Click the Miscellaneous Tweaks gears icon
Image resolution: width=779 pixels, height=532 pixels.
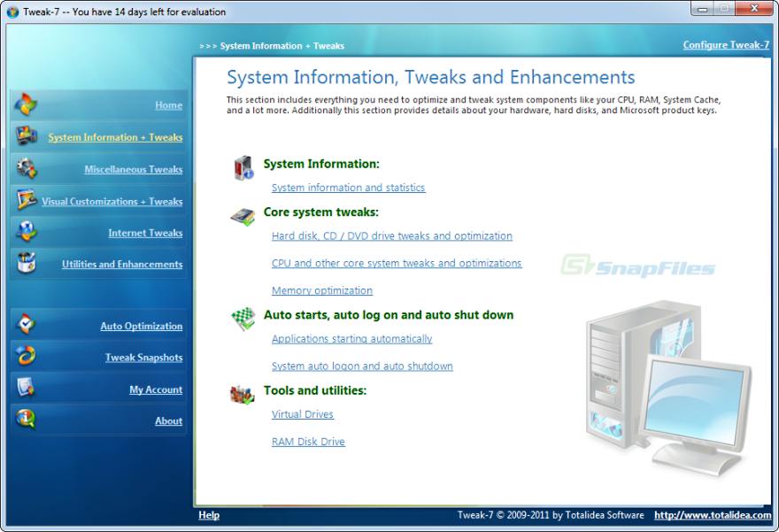26,168
